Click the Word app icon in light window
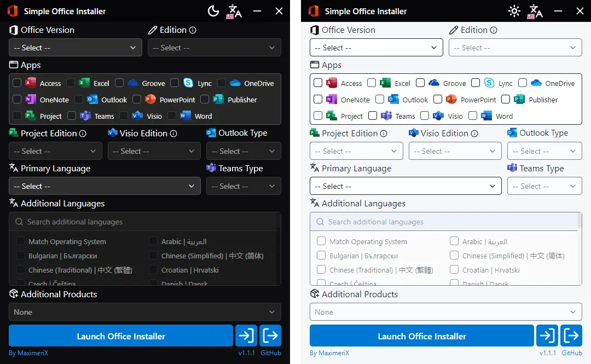 pyautogui.click(x=486, y=116)
